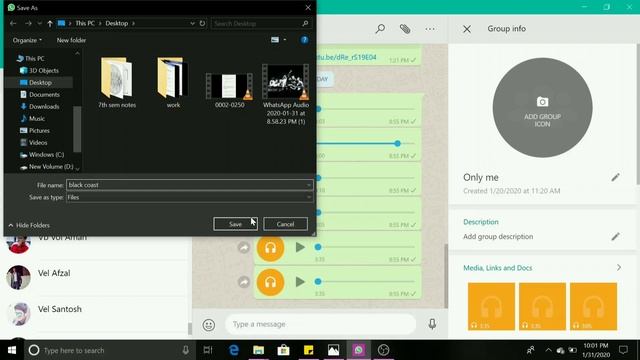Viewport: 640px width, 360px height.
Task: Open the WhatsApp chat three-dot menu
Action: (430, 29)
